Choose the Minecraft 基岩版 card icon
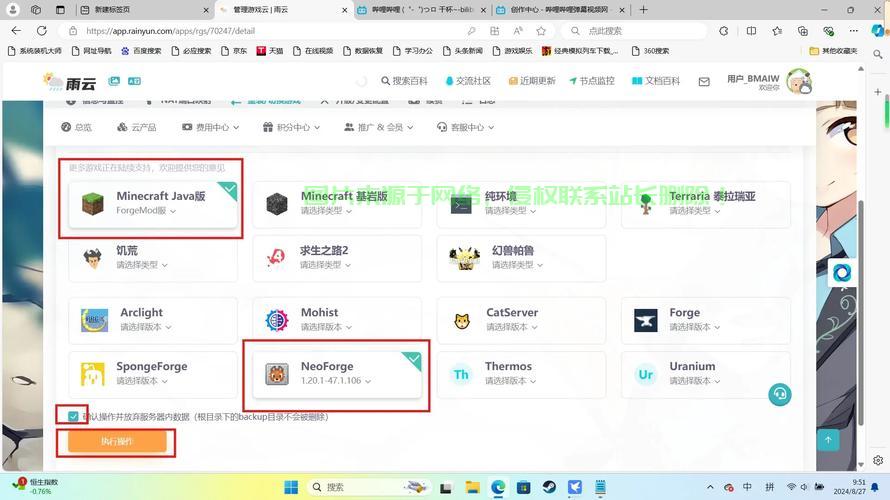The width and height of the screenshot is (890, 500). 277,203
